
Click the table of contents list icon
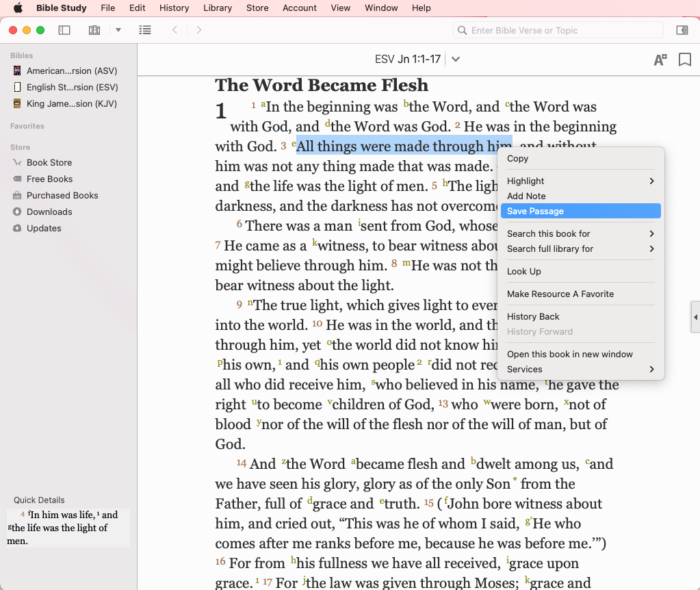(x=145, y=30)
